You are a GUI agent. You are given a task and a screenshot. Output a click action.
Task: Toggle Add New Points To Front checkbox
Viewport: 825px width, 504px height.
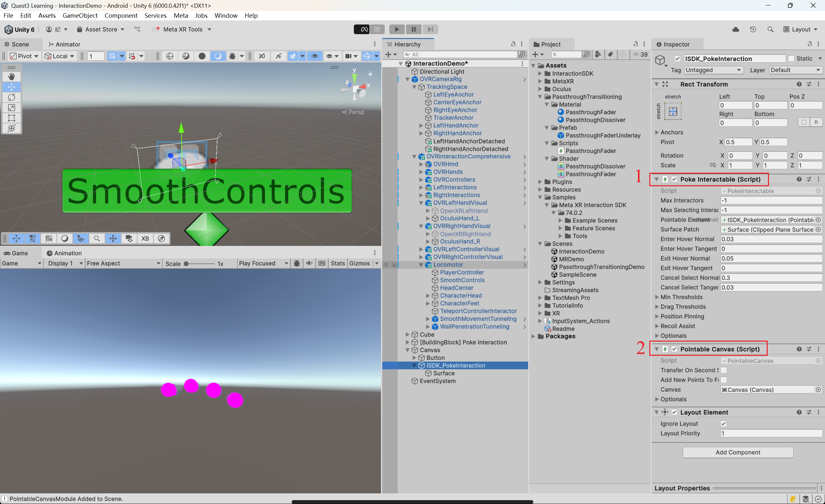pyautogui.click(x=723, y=380)
